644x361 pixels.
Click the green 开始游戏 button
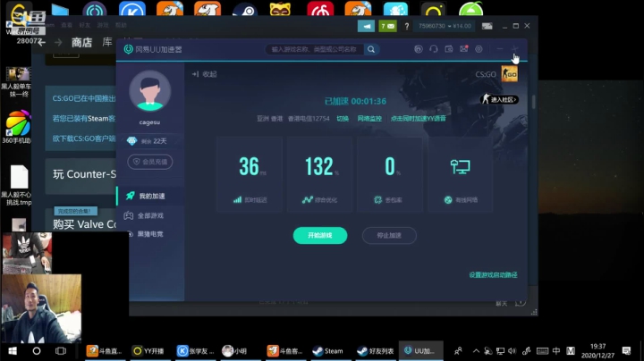320,236
